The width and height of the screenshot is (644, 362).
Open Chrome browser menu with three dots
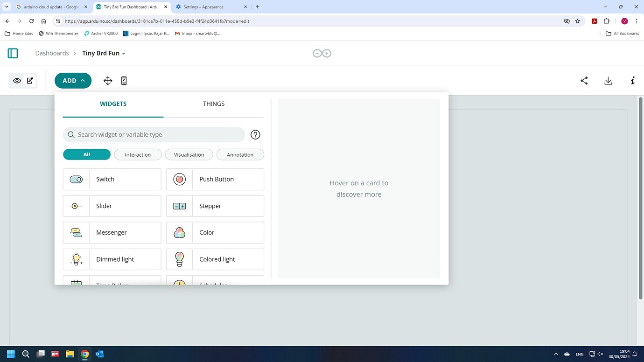click(x=637, y=21)
